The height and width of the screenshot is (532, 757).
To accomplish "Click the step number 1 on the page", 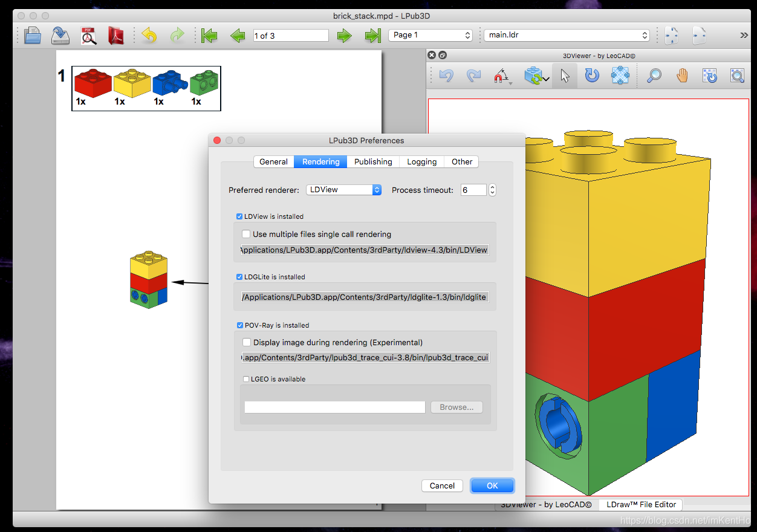I will tap(62, 76).
